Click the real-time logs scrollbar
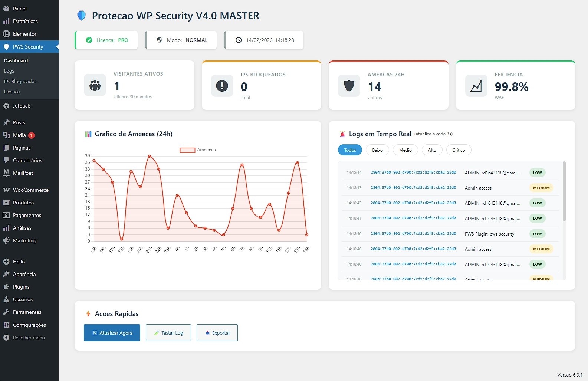Screen dimensions: 588x381 coord(564,191)
